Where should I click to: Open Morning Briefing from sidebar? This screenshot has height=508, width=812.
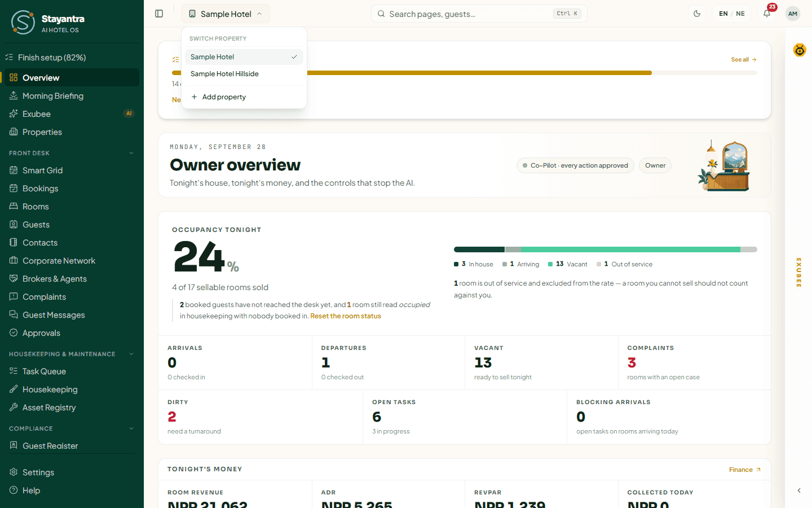[x=72, y=96]
